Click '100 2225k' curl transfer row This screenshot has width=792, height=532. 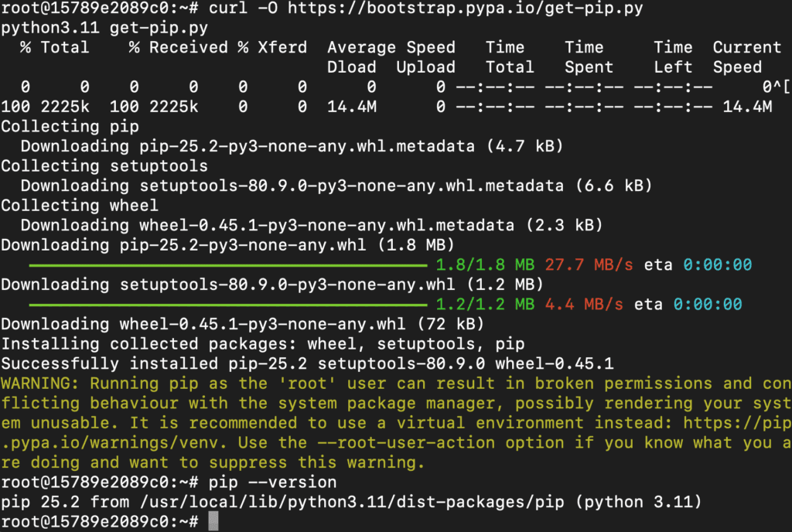tap(387, 107)
